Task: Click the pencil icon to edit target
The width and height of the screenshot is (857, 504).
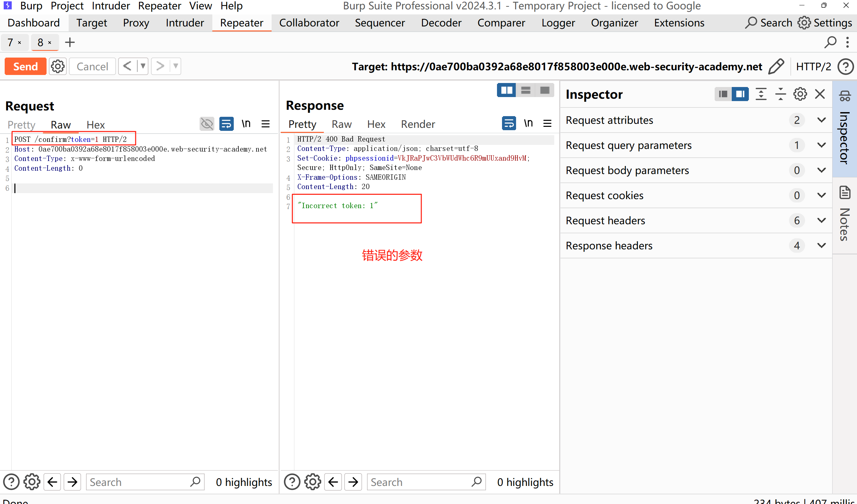Action: (776, 66)
